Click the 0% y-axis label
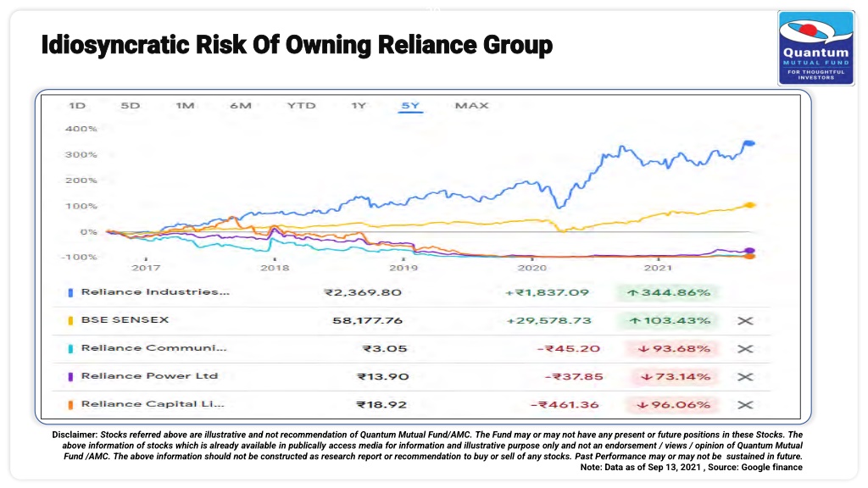Screen dimensions: 868x488 point(88,232)
